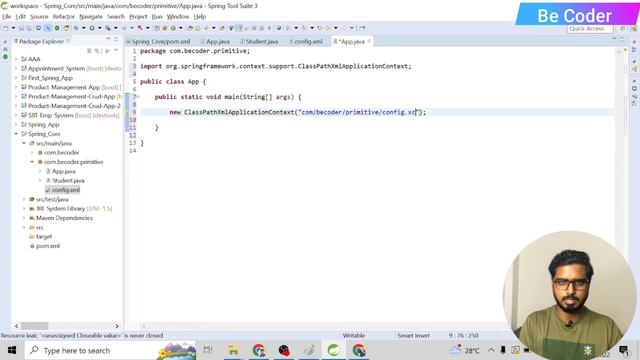
Task: Expand the First_Spring_App project
Action: click(16, 78)
